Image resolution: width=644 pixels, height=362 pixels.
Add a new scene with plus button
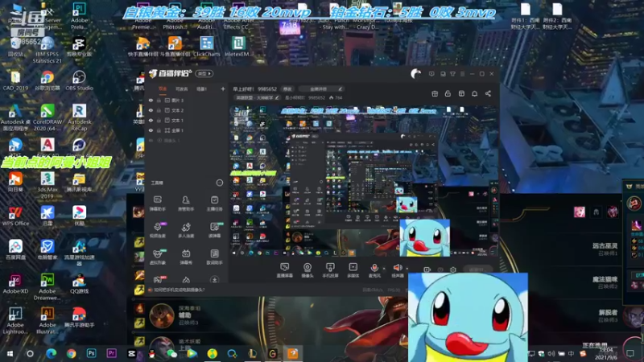pos(223,88)
